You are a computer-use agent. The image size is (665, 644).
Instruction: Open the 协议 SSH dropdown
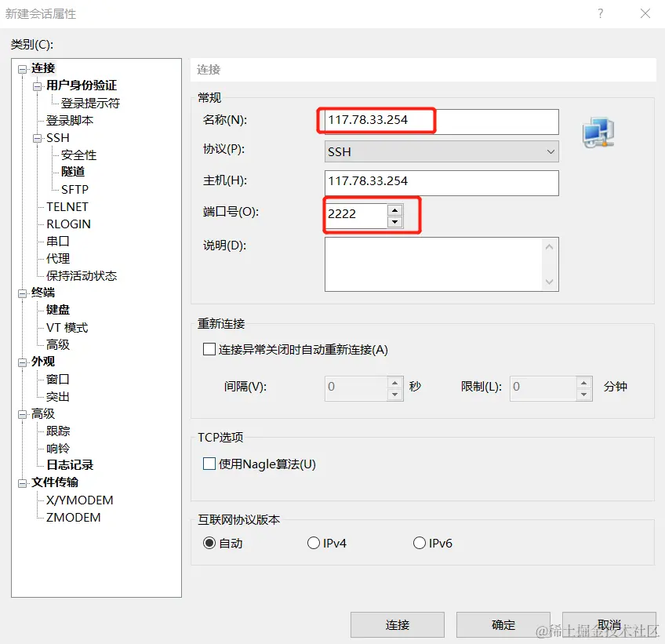442,151
